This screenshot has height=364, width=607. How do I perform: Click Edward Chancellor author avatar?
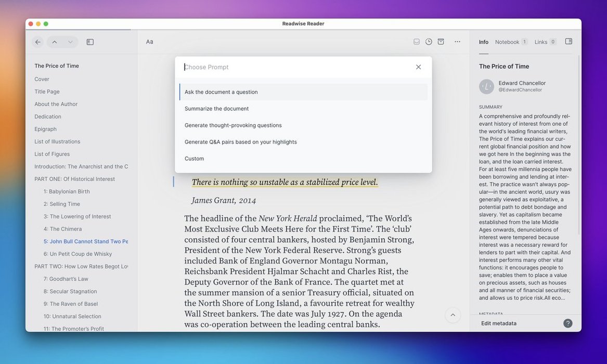click(486, 87)
